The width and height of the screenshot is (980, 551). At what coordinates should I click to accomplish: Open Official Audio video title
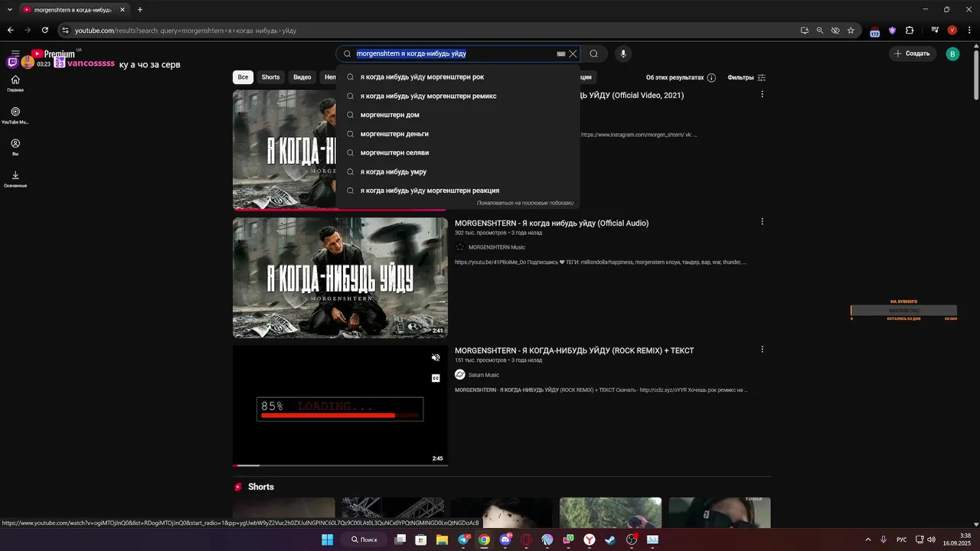coord(551,223)
